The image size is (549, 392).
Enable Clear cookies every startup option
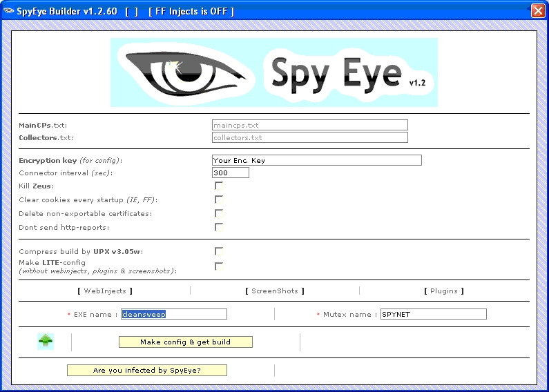coord(219,199)
